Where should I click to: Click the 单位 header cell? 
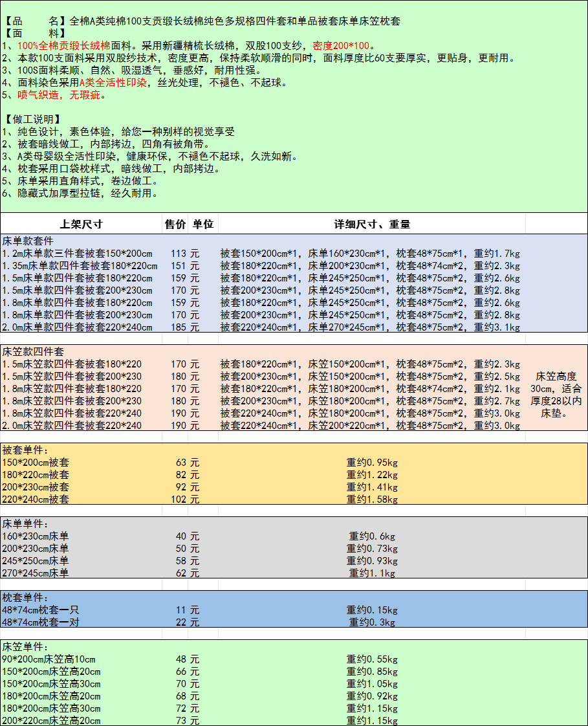coord(203,225)
